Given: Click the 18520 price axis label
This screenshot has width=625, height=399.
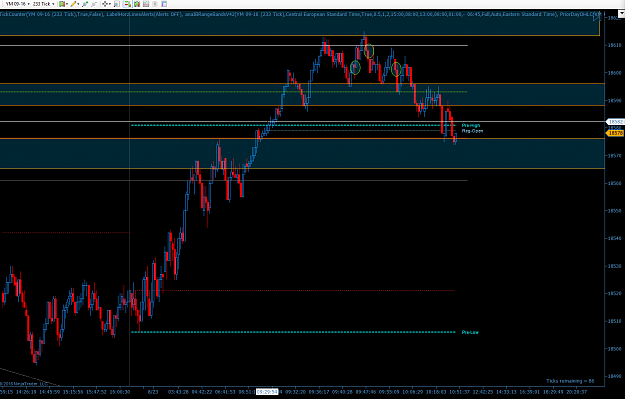Looking at the screenshot, I should click(615, 293).
